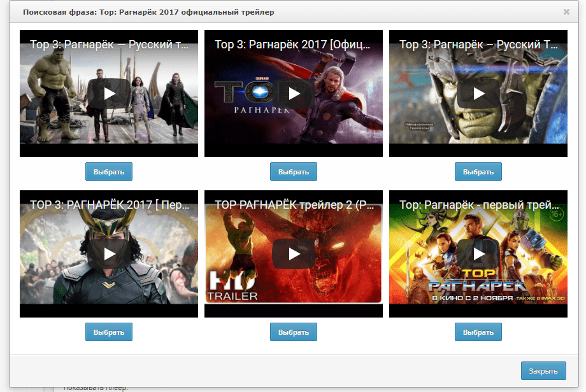
Task: Open the title 'Тор 3: Рагнарёк – Русский Т...'
Action: [478, 45]
